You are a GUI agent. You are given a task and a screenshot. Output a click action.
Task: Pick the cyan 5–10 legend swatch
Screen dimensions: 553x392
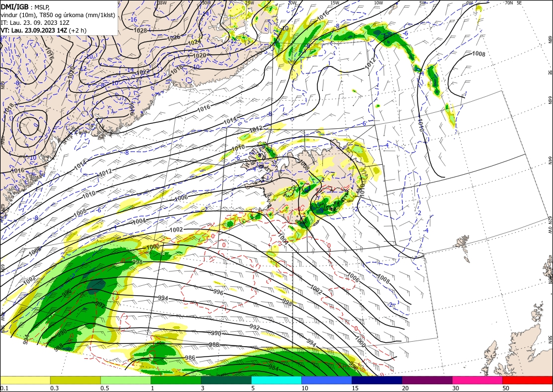276,380
